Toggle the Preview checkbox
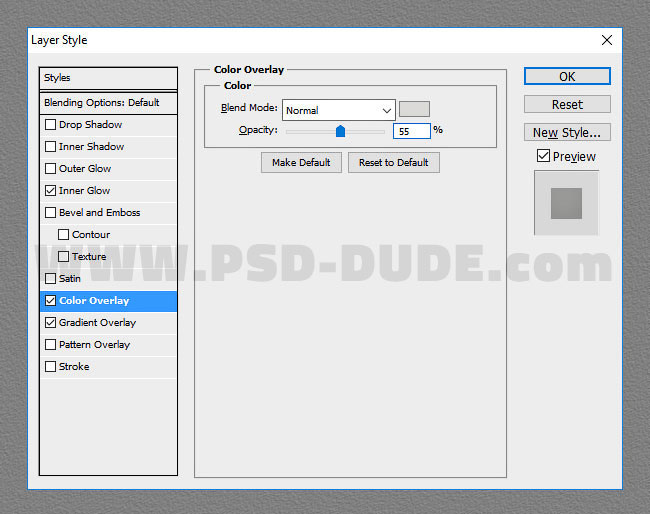The image size is (650, 514). pos(543,156)
